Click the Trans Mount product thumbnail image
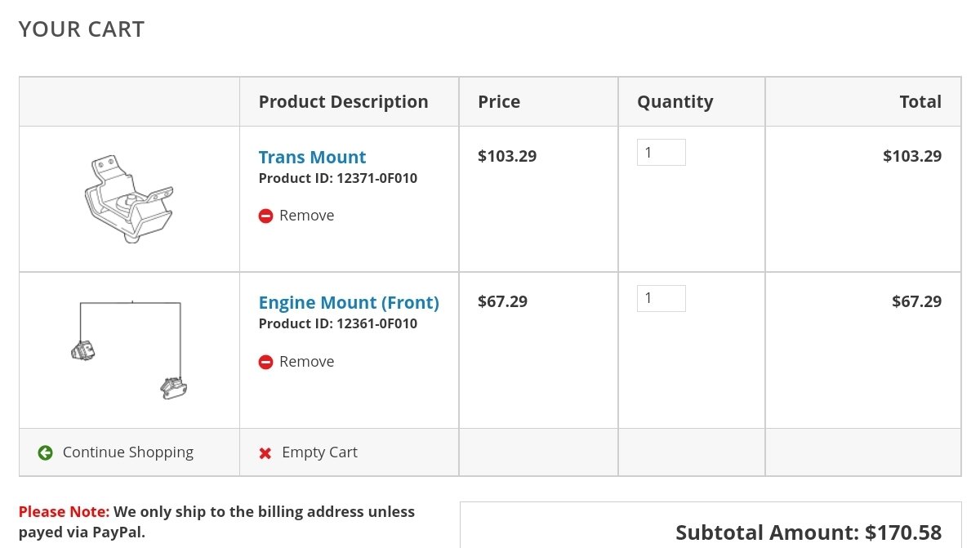Screen dimensions: 980x548 (129, 199)
